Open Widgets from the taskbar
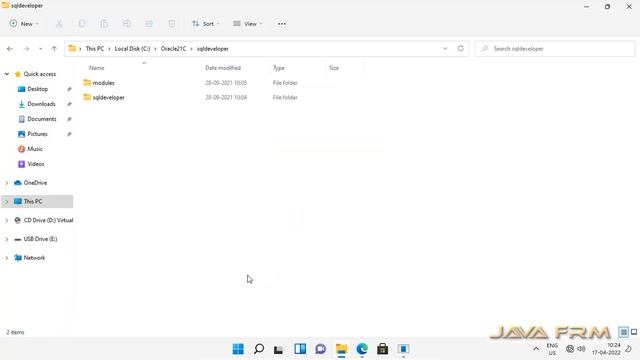 tap(300, 349)
